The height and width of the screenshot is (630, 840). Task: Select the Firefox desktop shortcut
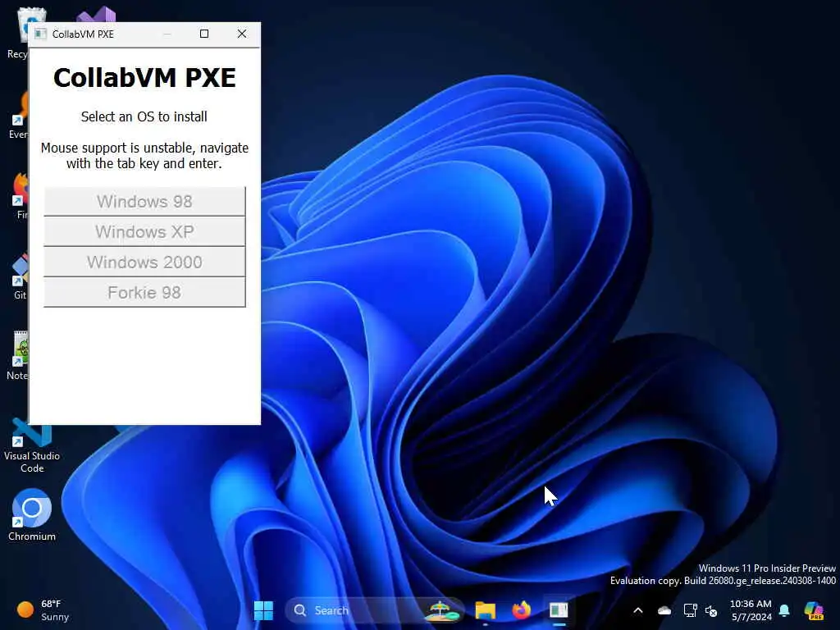click(21, 196)
